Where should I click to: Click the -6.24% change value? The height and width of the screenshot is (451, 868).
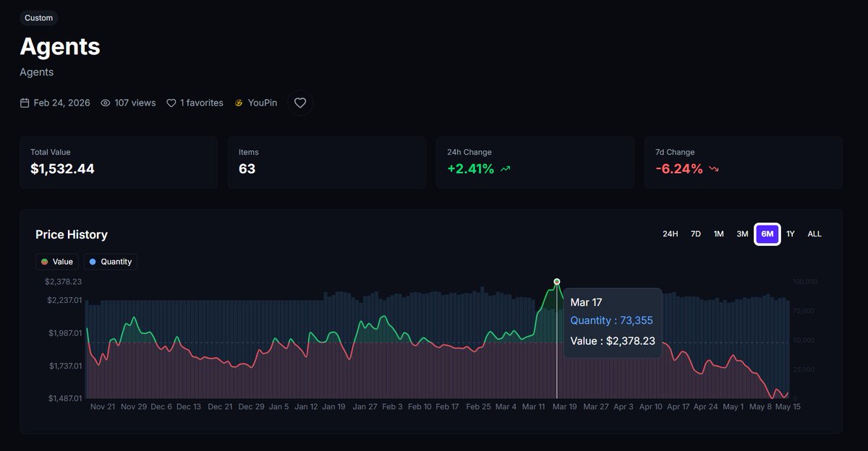pyautogui.click(x=679, y=169)
